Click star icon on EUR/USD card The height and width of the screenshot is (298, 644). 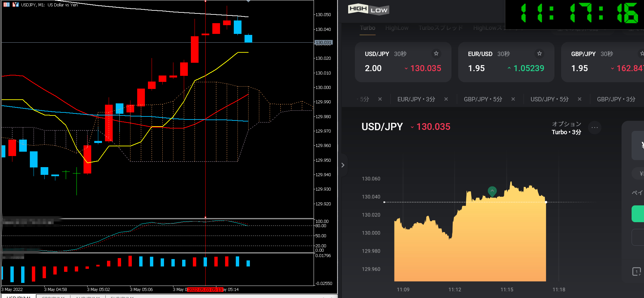(539, 54)
